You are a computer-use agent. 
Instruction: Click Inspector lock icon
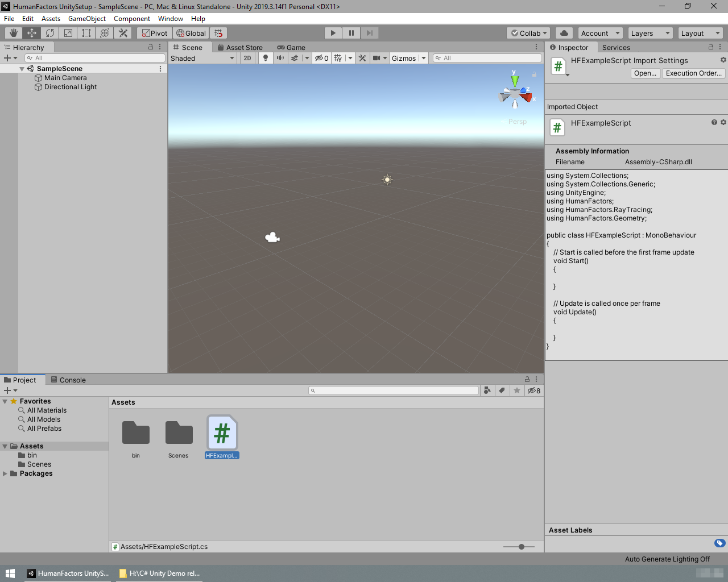click(711, 47)
